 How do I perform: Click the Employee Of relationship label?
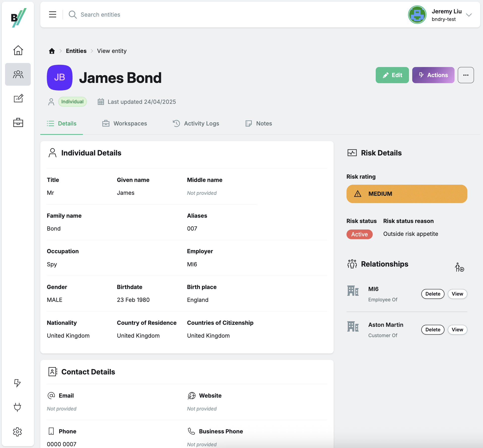pos(383,300)
